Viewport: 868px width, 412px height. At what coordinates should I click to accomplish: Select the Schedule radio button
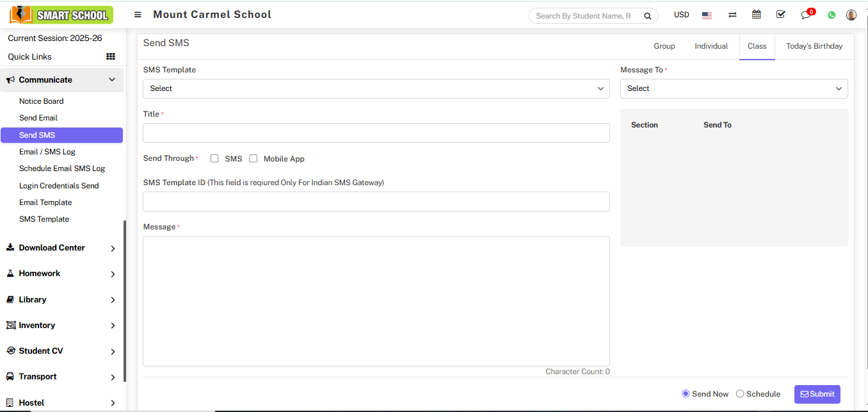tap(740, 394)
